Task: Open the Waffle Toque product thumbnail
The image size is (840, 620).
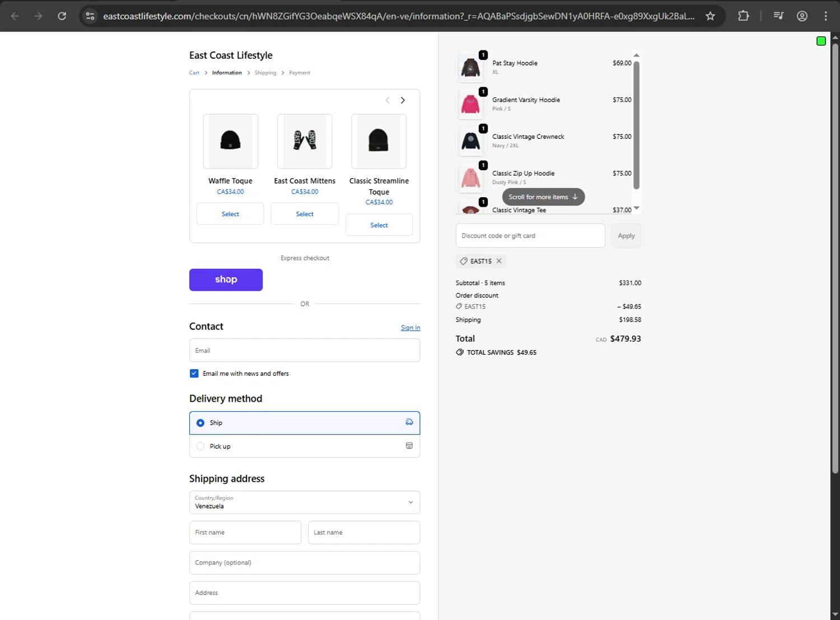Action: [230, 141]
